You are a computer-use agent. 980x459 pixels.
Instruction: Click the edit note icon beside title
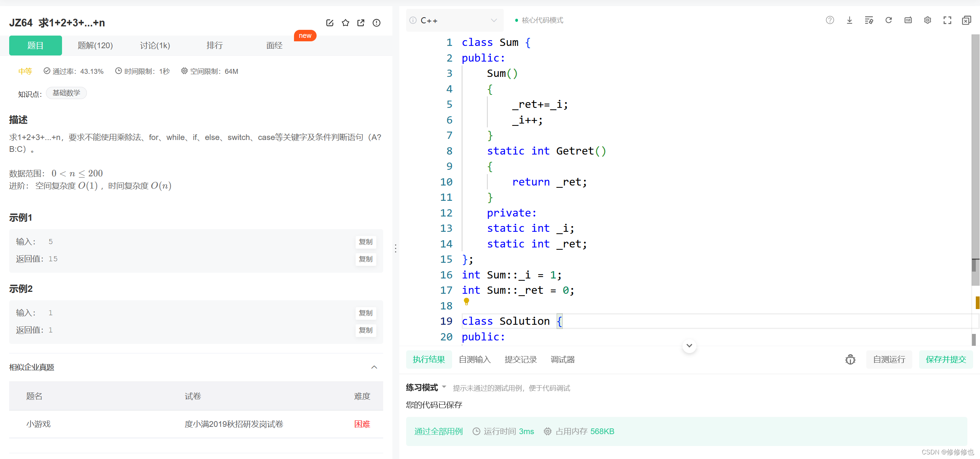[330, 23]
